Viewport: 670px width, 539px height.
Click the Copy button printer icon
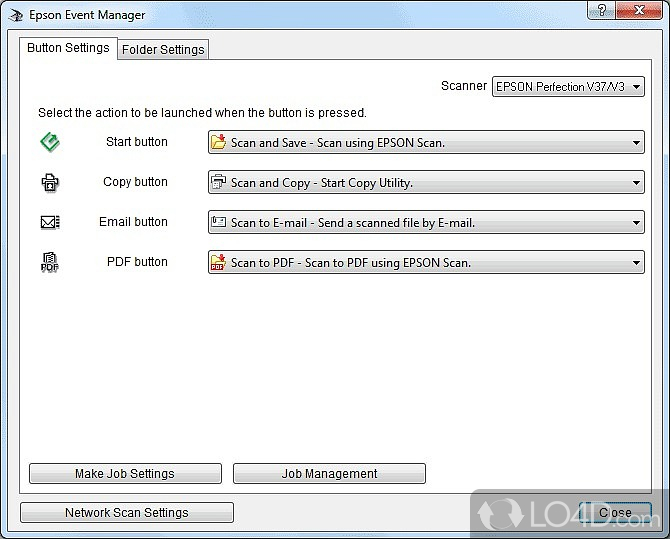pos(50,183)
